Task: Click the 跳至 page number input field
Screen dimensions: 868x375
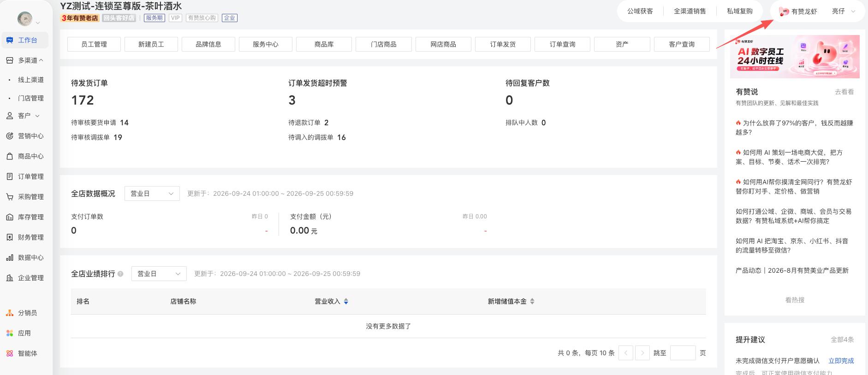Action: coord(683,353)
